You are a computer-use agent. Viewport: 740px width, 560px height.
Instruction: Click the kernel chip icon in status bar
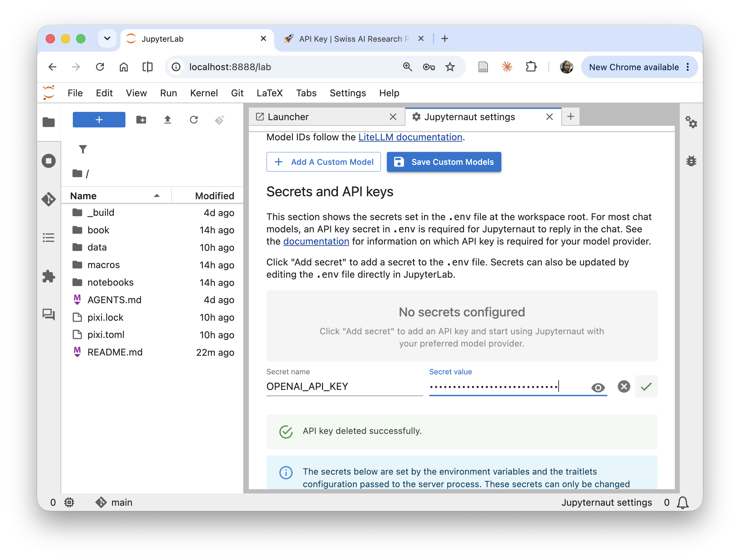click(x=69, y=502)
